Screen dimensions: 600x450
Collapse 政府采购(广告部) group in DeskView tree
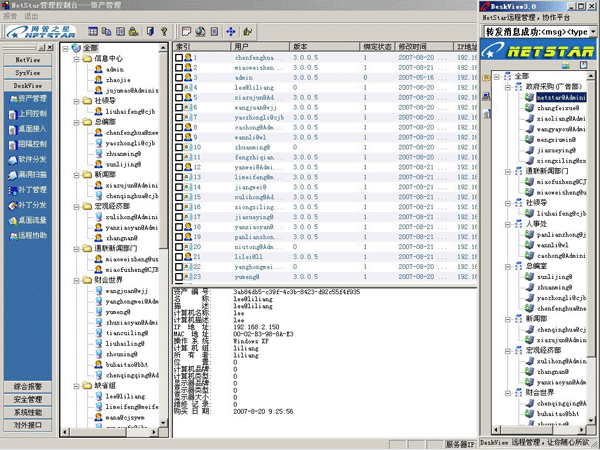[x=508, y=87]
